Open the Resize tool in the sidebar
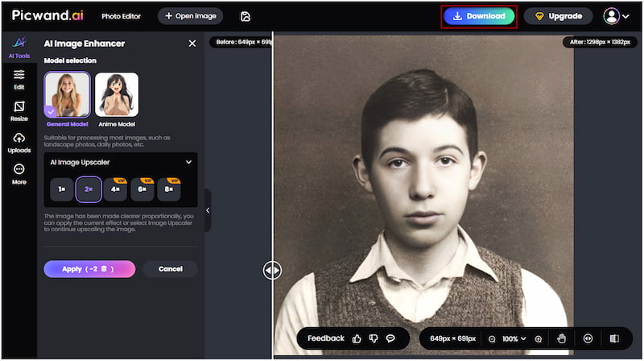 coord(19,111)
